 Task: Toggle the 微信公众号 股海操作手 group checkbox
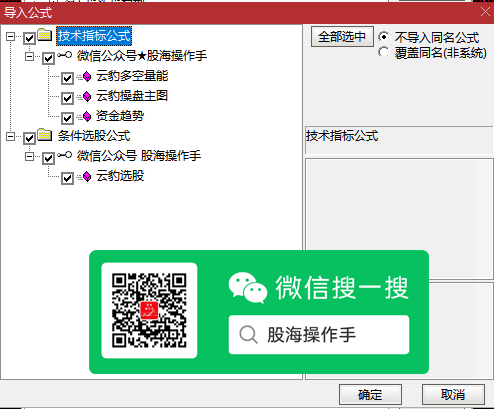48,158
